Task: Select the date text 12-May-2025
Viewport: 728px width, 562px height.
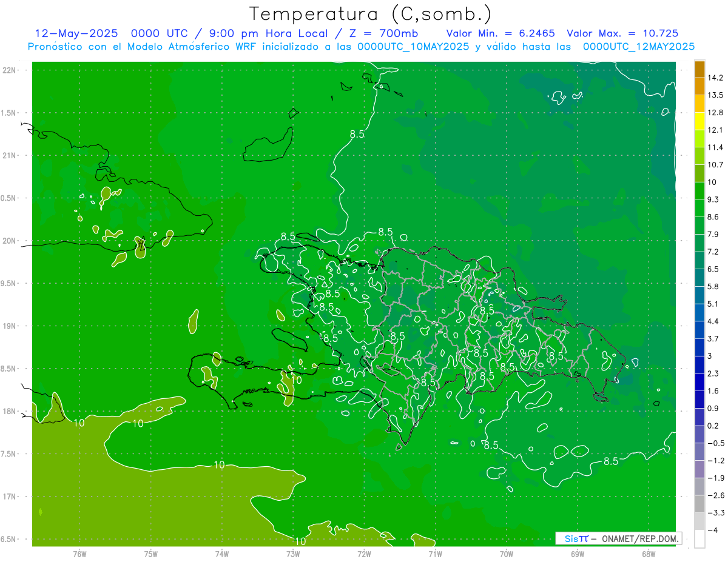Action: pyautogui.click(x=76, y=33)
